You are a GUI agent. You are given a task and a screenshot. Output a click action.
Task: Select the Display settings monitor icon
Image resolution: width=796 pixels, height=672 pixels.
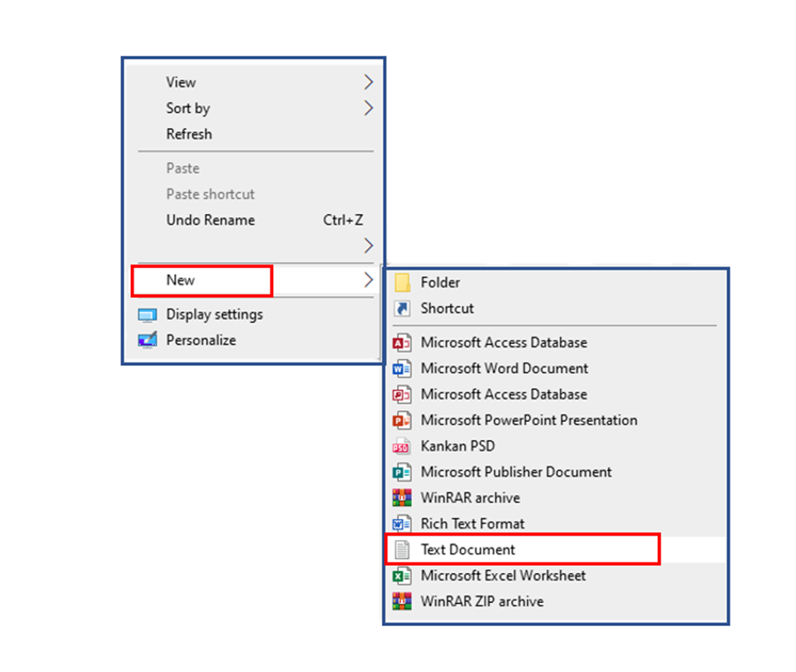coord(147,314)
